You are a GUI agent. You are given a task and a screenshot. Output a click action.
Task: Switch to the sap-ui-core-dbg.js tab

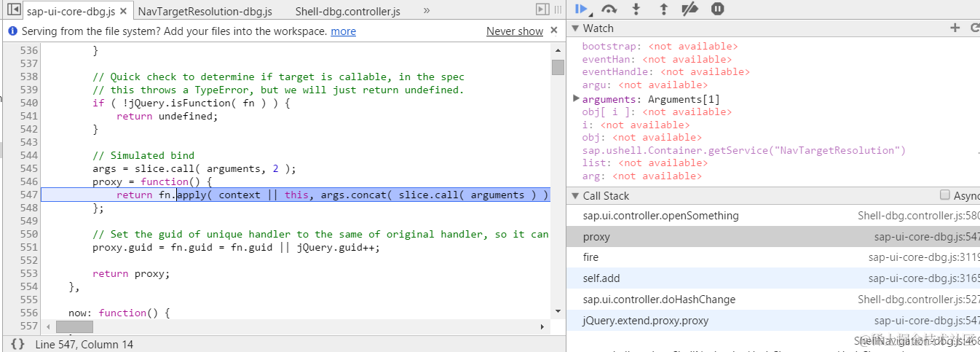click(x=69, y=11)
